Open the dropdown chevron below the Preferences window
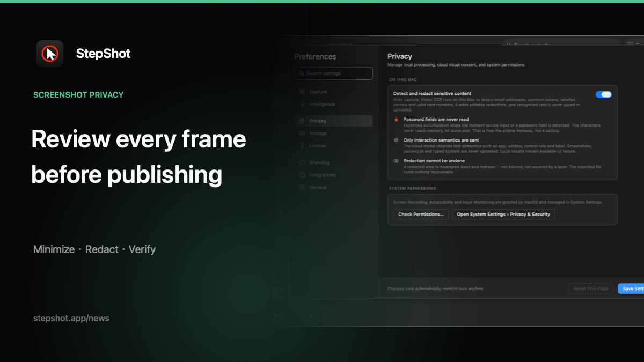The width and height of the screenshot is (644, 362). coord(311,315)
